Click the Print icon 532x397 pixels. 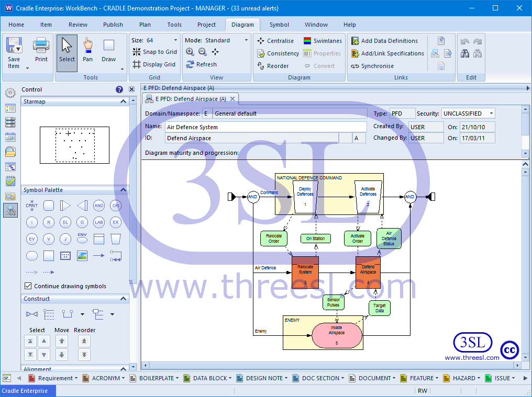click(41, 46)
